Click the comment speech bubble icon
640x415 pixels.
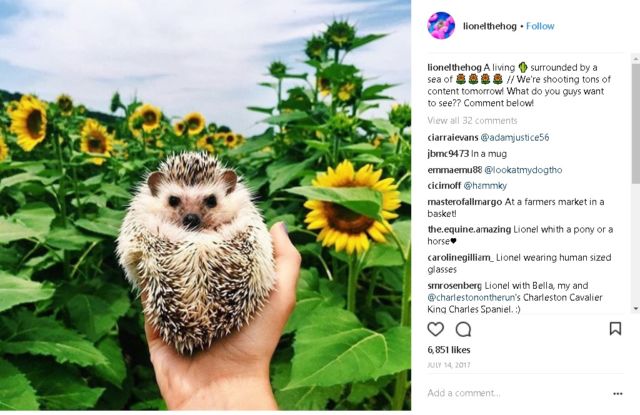point(463,329)
